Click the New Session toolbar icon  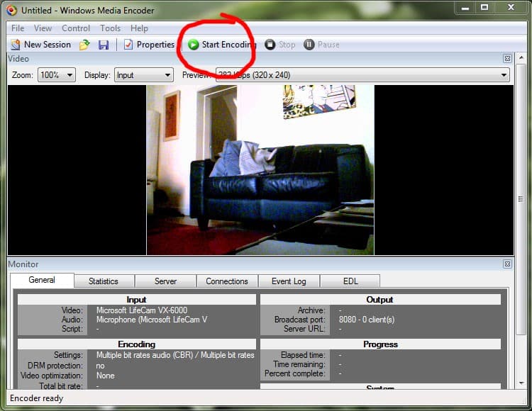[x=16, y=45]
